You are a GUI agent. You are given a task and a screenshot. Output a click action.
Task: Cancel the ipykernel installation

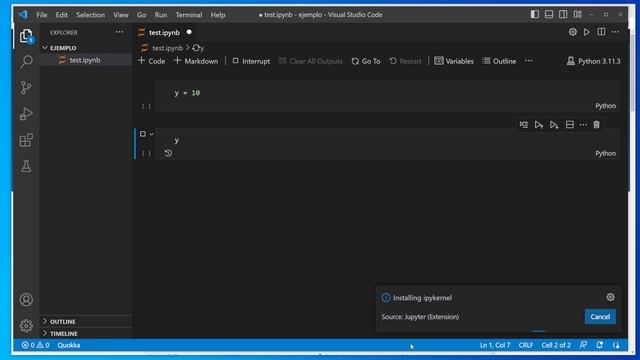click(600, 317)
